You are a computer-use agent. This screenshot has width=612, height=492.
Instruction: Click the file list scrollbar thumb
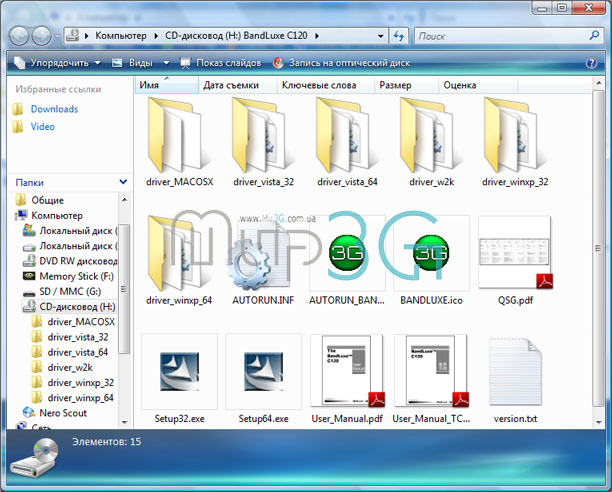[x=598, y=248]
